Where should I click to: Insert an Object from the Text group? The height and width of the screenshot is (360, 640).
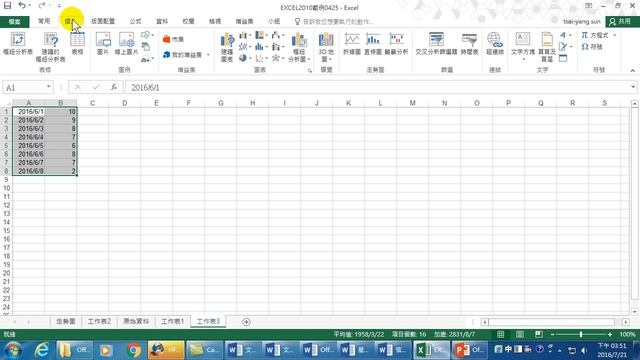(x=563, y=58)
